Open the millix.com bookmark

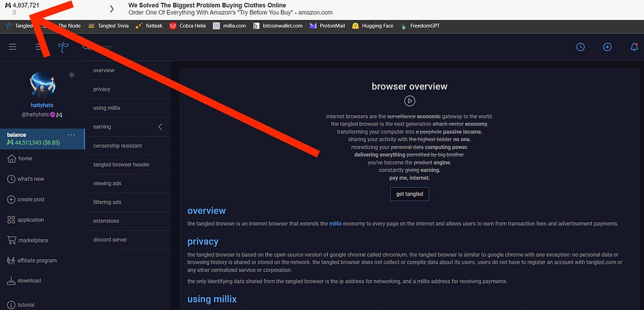230,26
